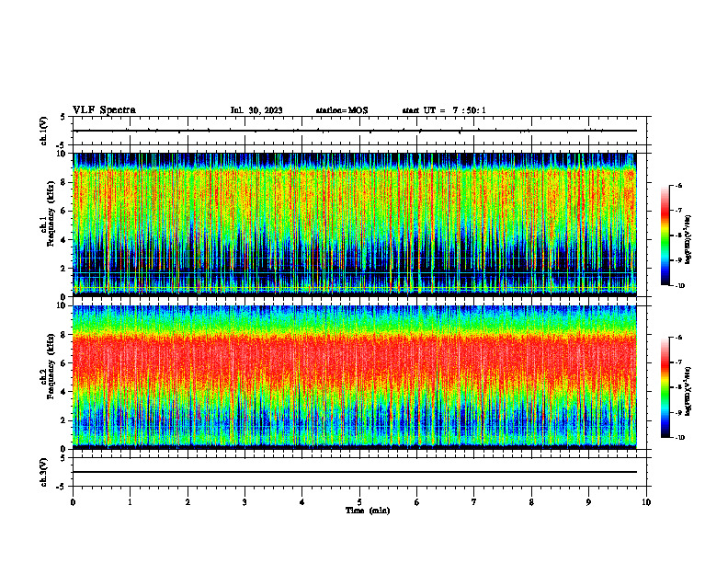The width and height of the screenshot is (728, 563).
Task: Click the "start UT = 7:50:1" text
Action: [x=444, y=110]
